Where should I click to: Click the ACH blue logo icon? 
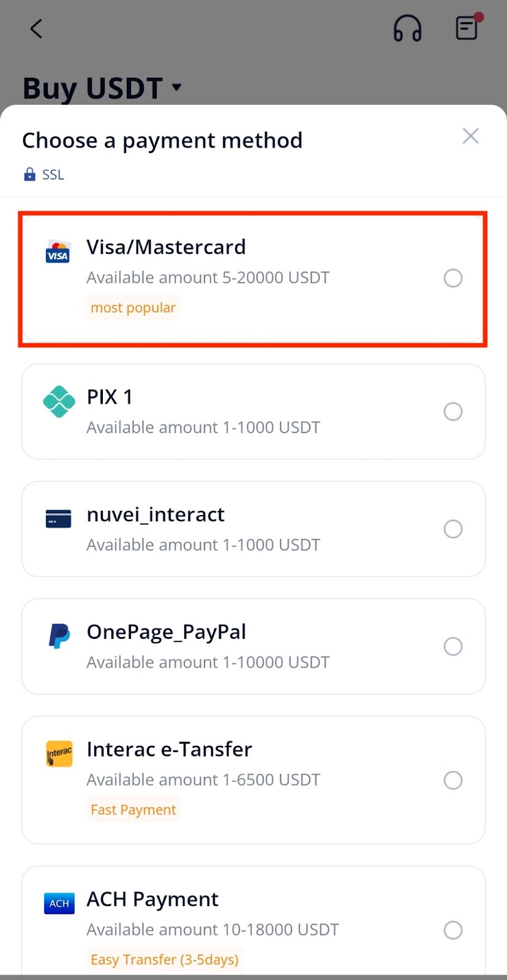click(x=59, y=903)
